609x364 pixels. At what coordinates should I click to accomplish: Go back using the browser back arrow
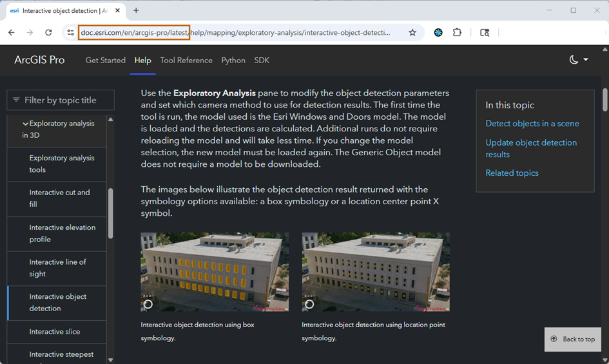[11, 33]
